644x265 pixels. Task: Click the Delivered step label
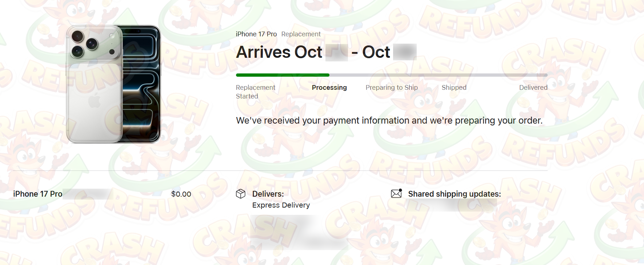point(533,88)
